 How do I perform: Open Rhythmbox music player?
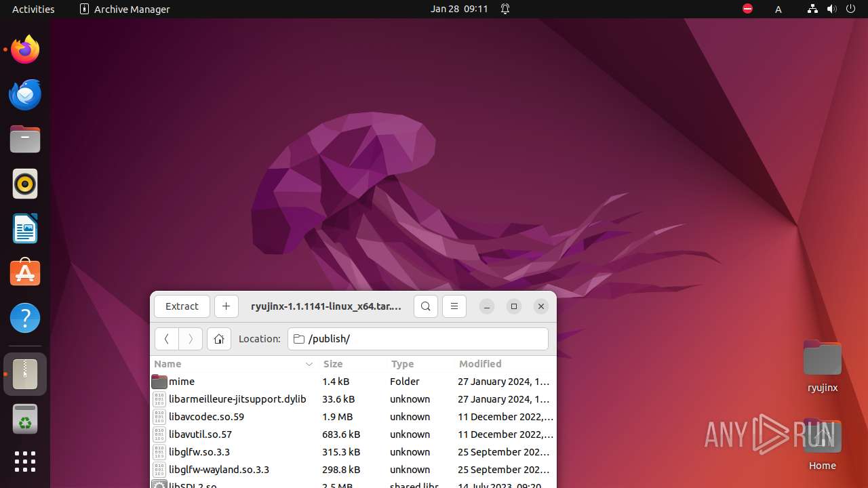(25, 184)
